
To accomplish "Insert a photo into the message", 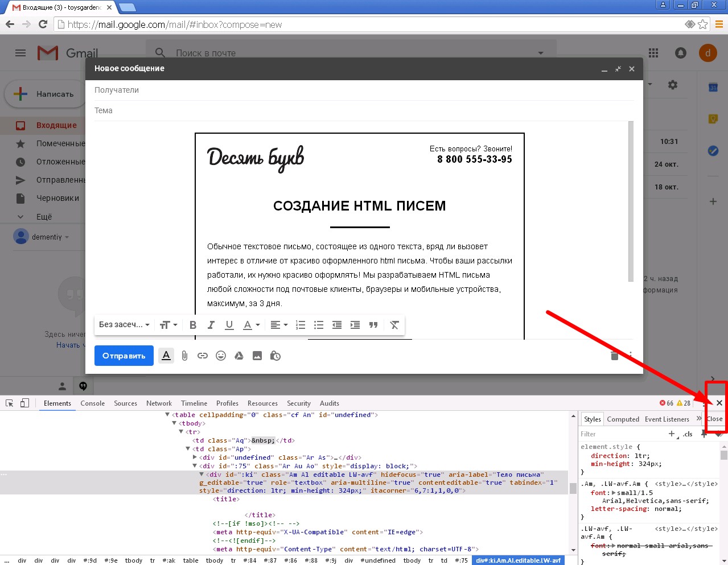I will 257,356.
